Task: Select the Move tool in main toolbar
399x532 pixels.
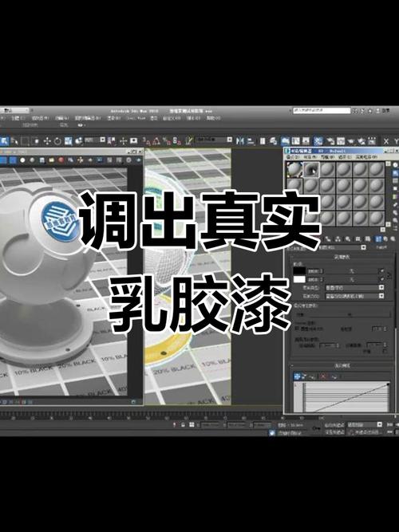Action: (47, 141)
